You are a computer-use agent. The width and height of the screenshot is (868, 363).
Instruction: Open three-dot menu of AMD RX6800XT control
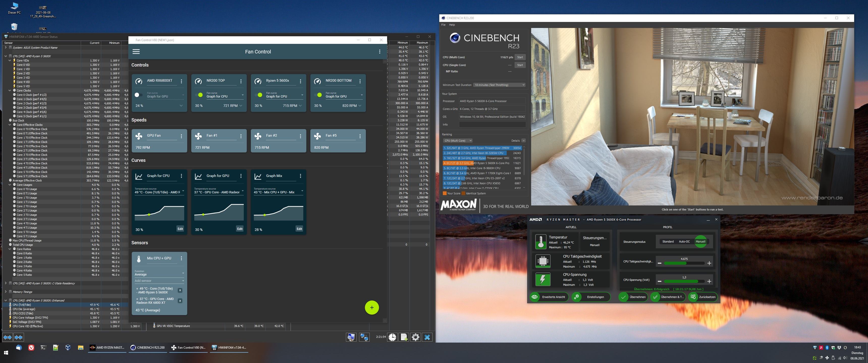coord(181,81)
